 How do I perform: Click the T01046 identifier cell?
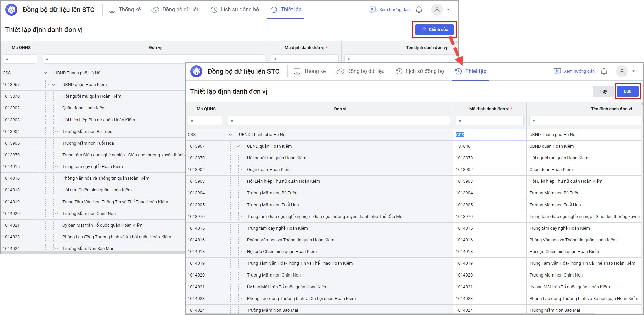coord(490,146)
